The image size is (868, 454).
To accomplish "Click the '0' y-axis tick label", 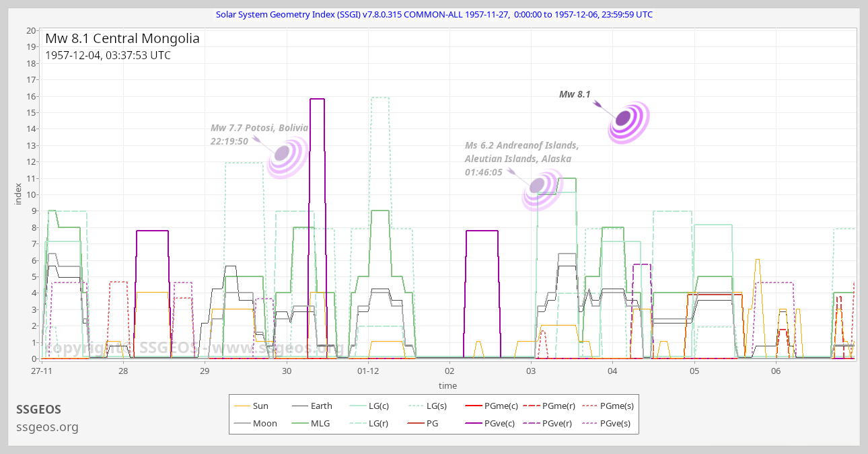I will coord(34,358).
